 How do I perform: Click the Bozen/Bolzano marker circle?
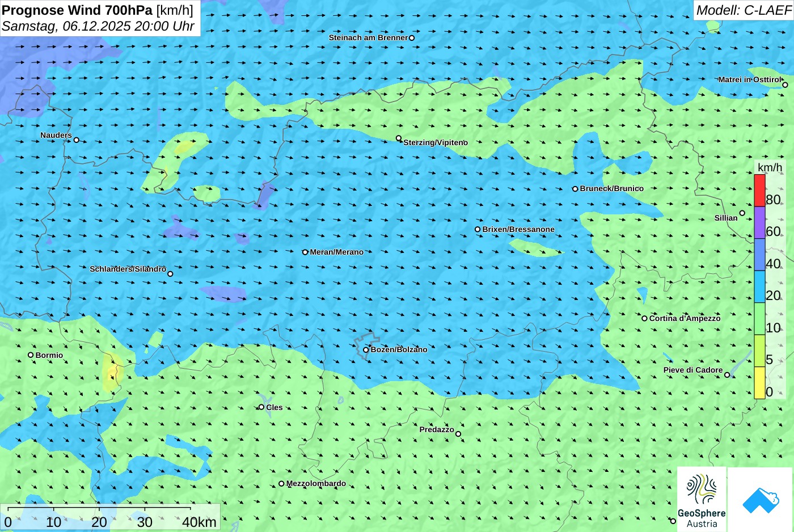pyautogui.click(x=366, y=350)
